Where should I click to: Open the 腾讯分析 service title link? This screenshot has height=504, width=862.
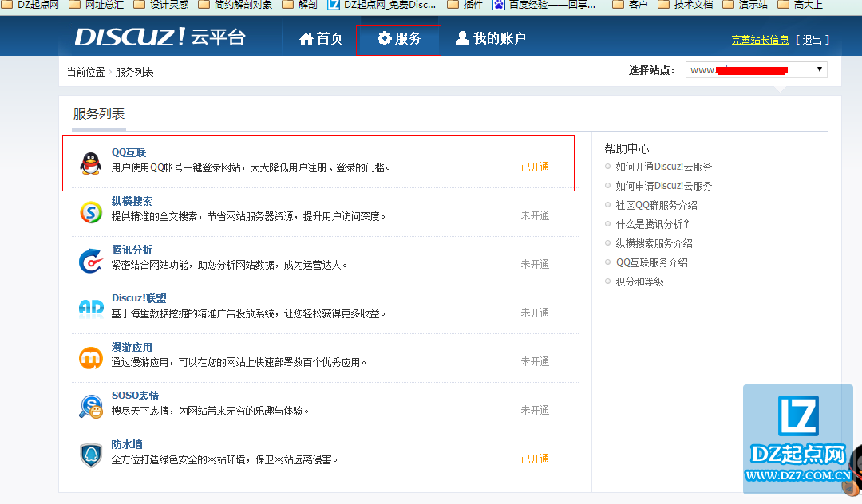132,250
